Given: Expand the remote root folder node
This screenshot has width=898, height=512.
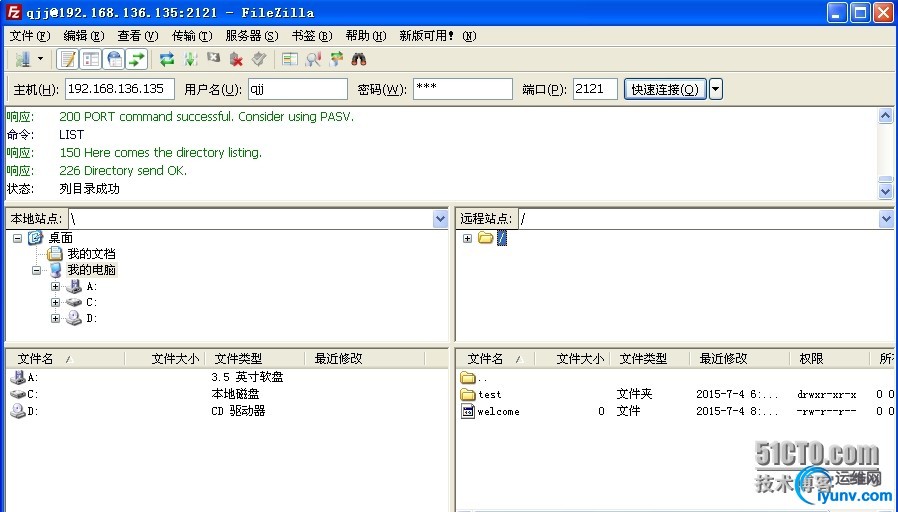Looking at the screenshot, I should click(x=467, y=238).
